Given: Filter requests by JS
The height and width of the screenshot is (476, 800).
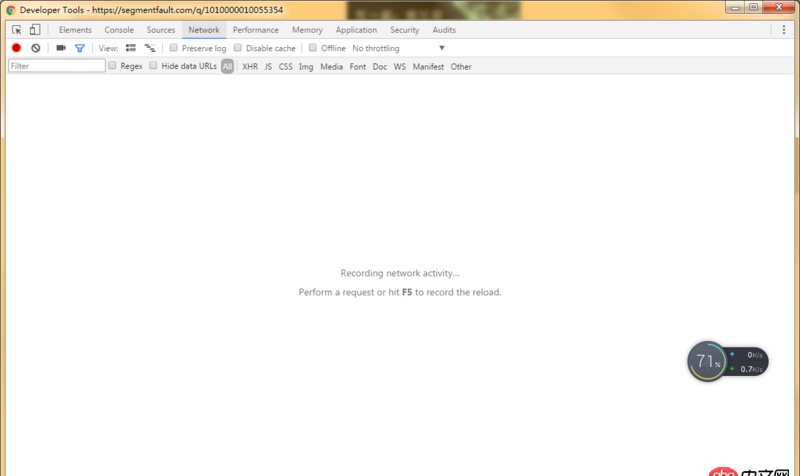Looking at the screenshot, I should point(268,66).
